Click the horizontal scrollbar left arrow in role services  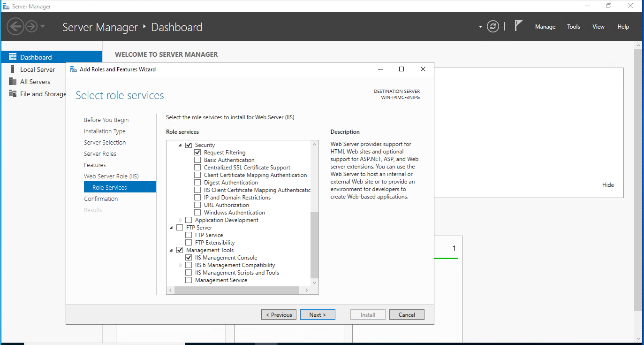pyautogui.click(x=171, y=291)
